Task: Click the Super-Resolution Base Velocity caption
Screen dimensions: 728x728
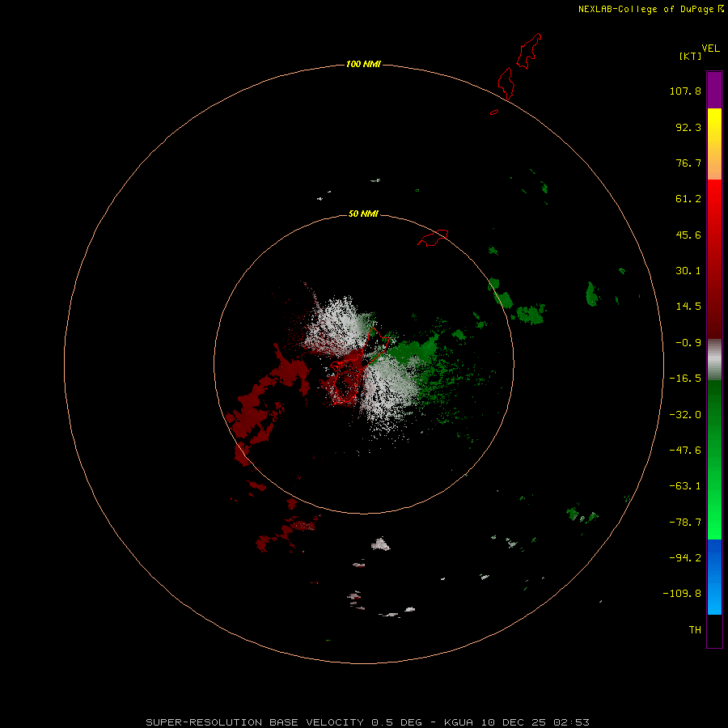Action: point(367,722)
